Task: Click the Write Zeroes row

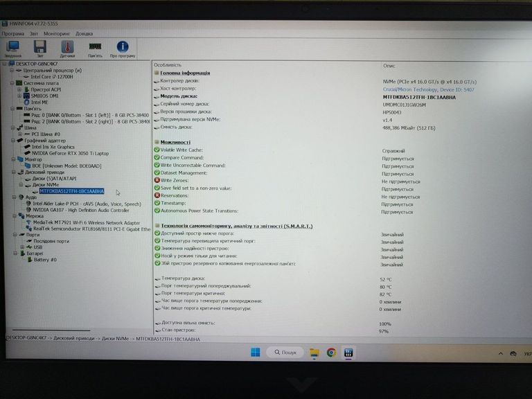Action: (287, 181)
